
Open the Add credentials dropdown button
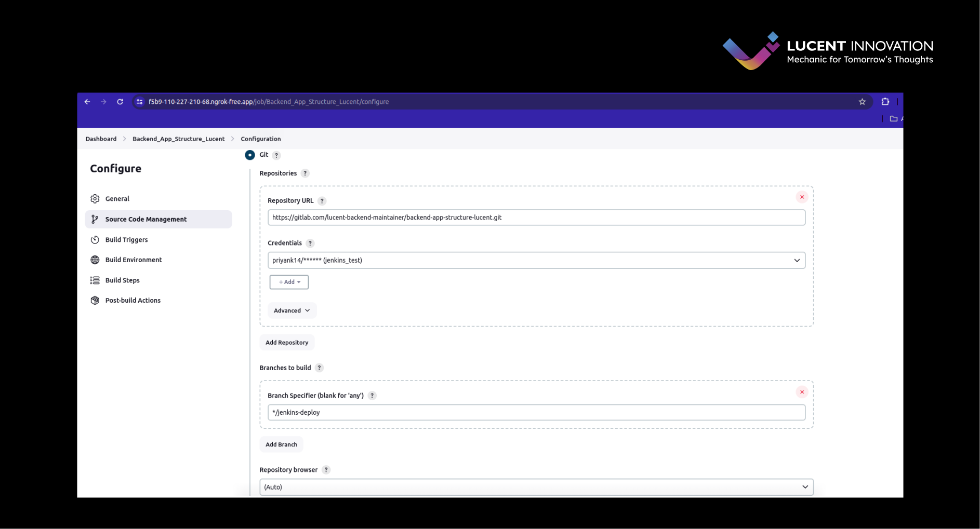pos(289,282)
